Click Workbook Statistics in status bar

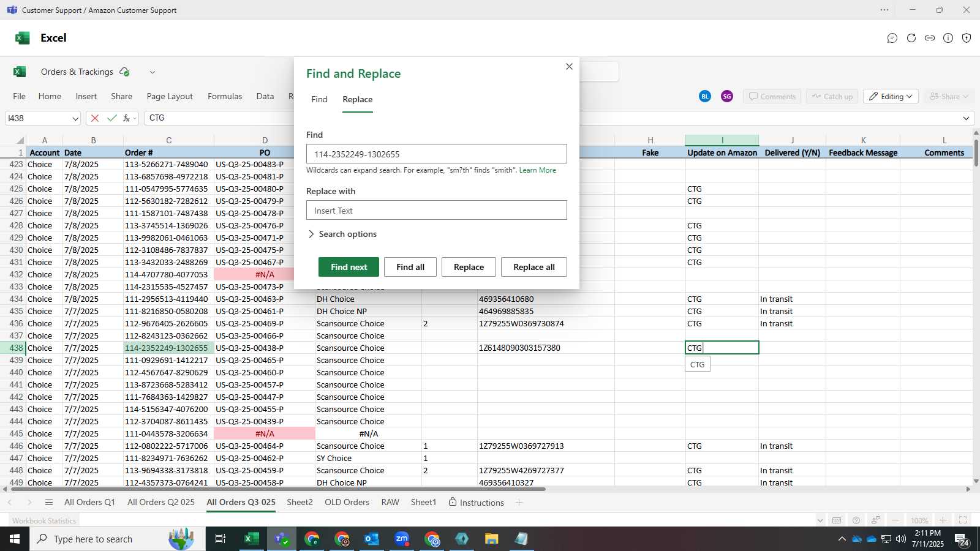[x=44, y=520]
